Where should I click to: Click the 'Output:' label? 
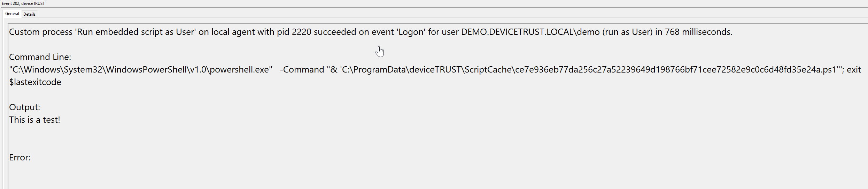tap(24, 107)
